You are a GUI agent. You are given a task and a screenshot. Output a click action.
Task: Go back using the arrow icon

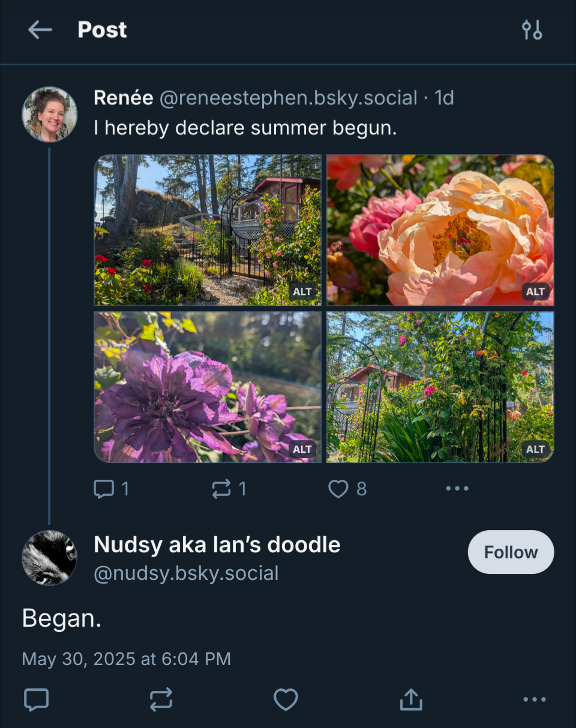40,30
